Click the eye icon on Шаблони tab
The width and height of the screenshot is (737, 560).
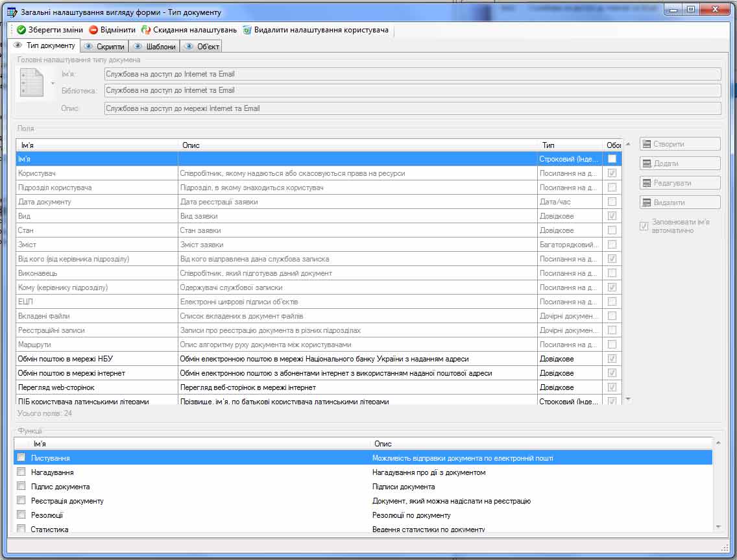tap(138, 46)
